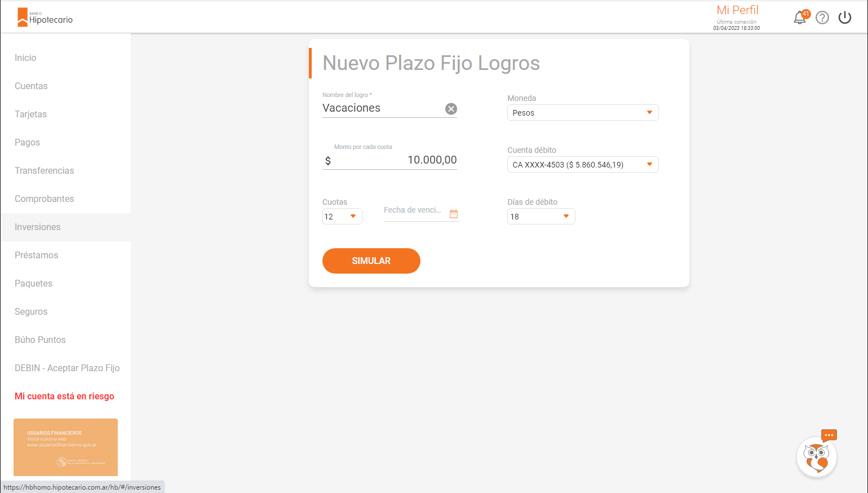The height and width of the screenshot is (493, 868).
Task: Open the Moneda dropdown showing Pesos
Action: (583, 113)
